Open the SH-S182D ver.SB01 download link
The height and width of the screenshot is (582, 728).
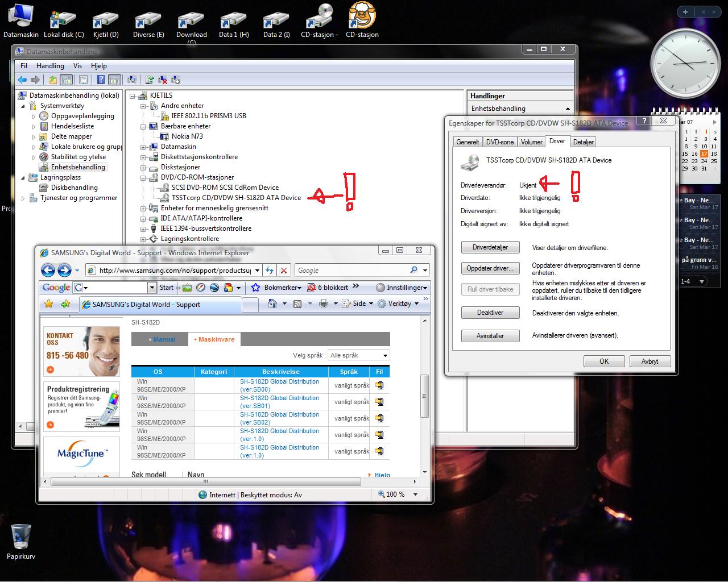279,402
